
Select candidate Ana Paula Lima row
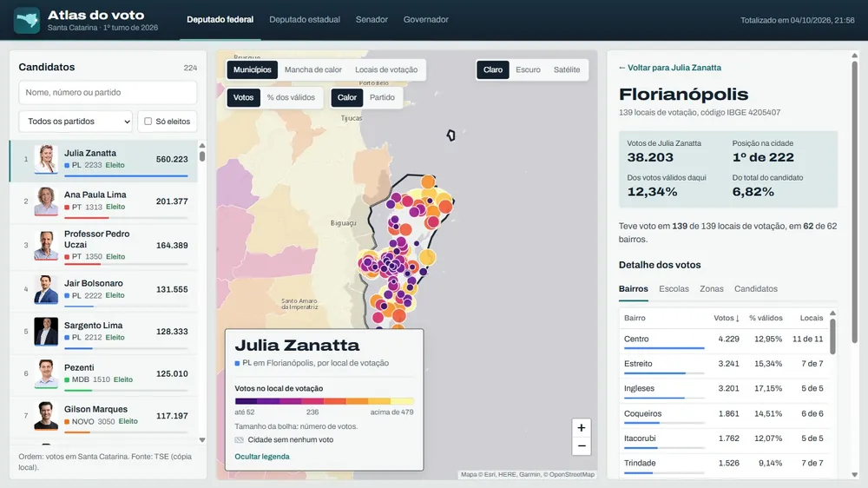[104, 202]
